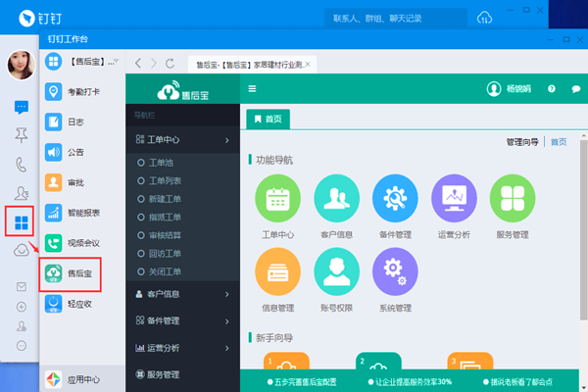This screenshot has height=392, width=588.
Task: Select 关闭工单 in navigation
Action: (165, 271)
